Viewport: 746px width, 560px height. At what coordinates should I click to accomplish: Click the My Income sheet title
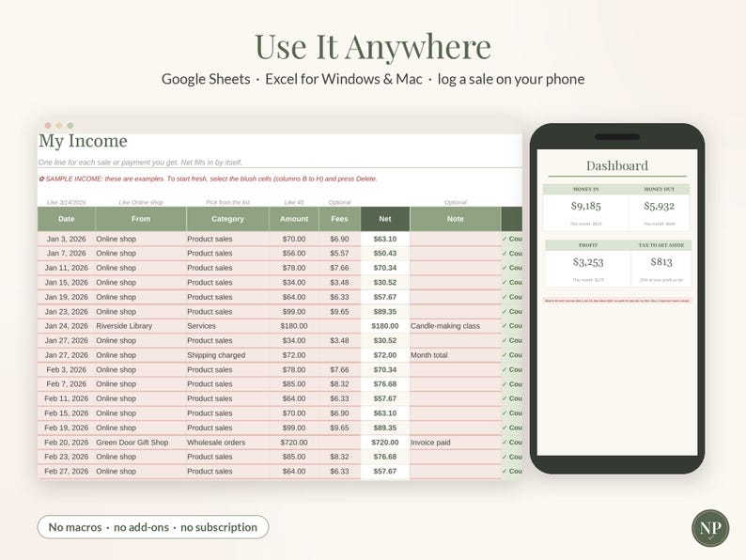click(x=83, y=141)
